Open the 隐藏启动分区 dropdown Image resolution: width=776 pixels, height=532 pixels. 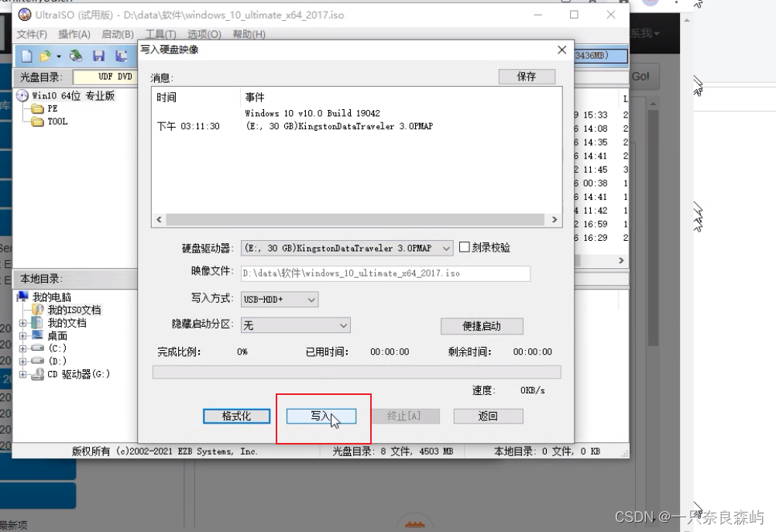click(296, 325)
